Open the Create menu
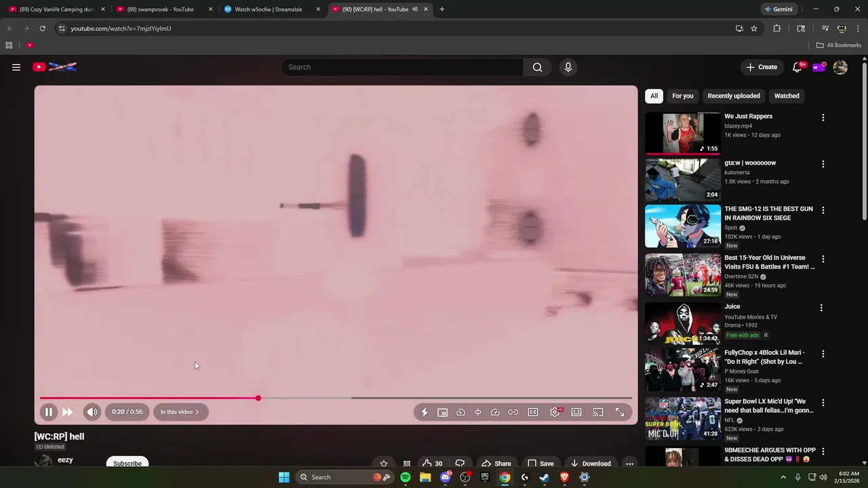The image size is (868, 488). click(762, 67)
